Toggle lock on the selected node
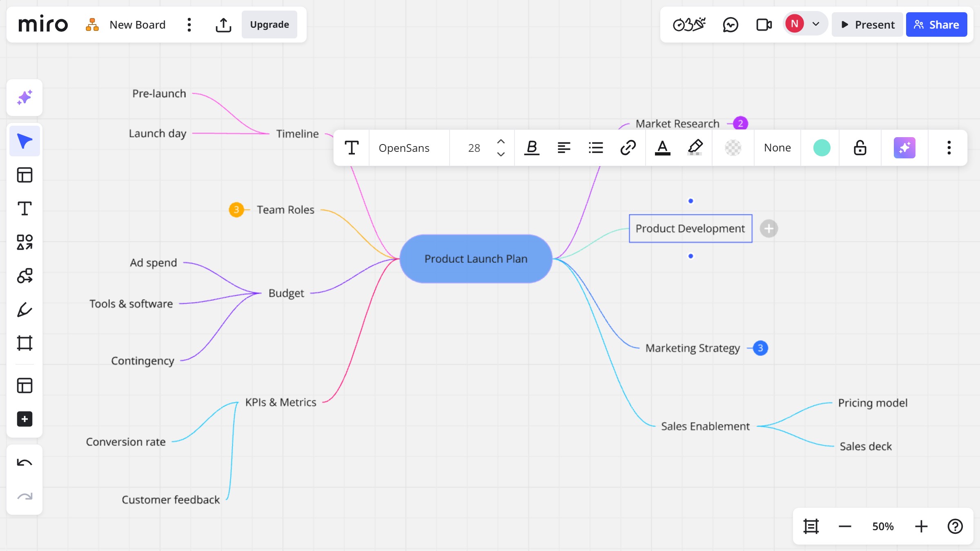The width and height of the screenshot is (980, 551). tap(860, 148)
